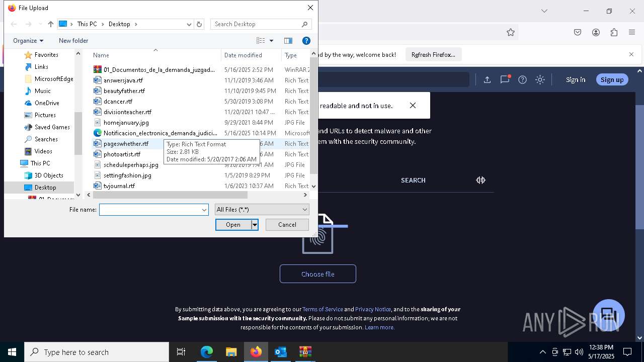Select answersjava.rtf file
Screen dimensions: 644x362
click(x=123, y=80)
